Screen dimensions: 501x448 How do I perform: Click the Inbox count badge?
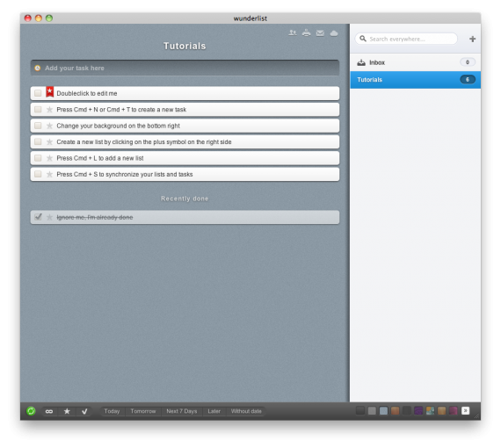click(468, 62)
